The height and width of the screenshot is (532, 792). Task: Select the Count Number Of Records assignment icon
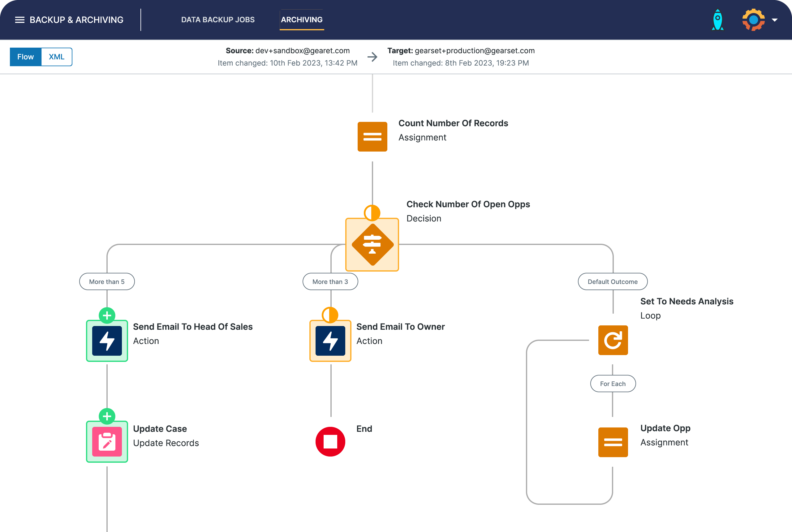(372, 136)
